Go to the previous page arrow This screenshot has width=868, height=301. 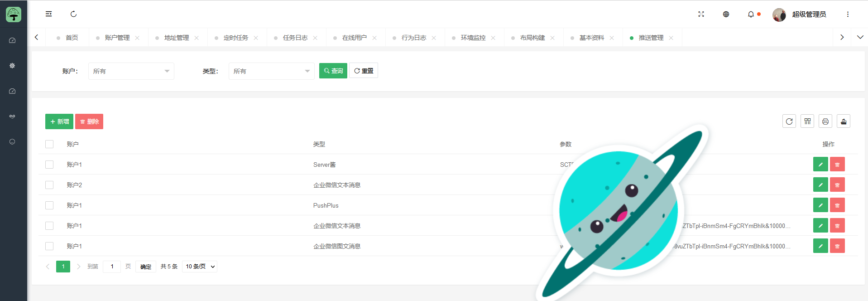coord(48,267)
